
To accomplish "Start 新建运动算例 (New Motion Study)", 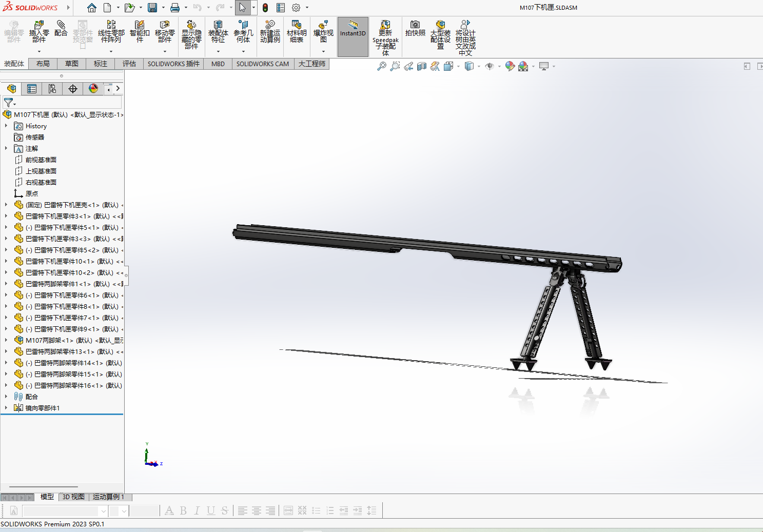I will (x=270, y=32).
